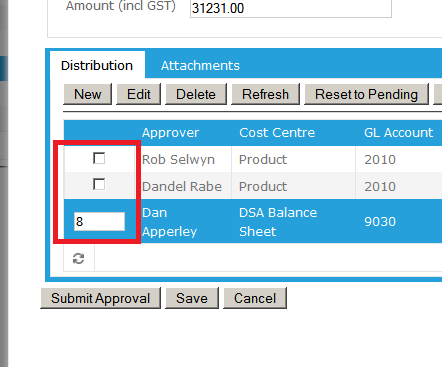This screenshot has width=442, height=367.
Task: Click the Refresh button in toolbar
Action: point(265,94)
